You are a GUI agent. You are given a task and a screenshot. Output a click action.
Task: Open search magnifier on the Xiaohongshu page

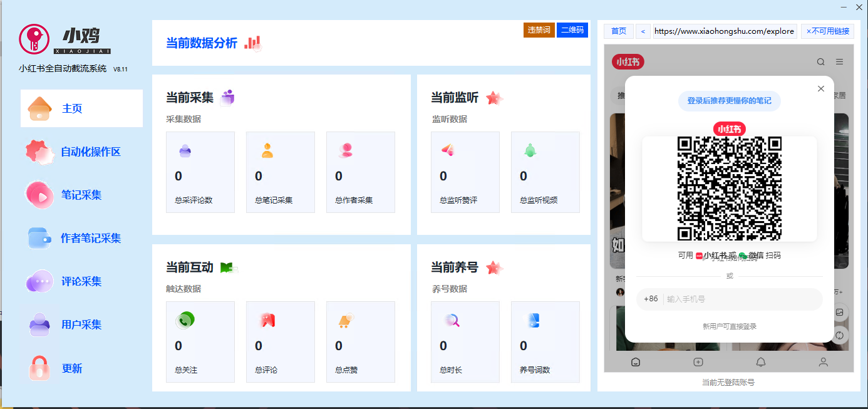[820, 62]
